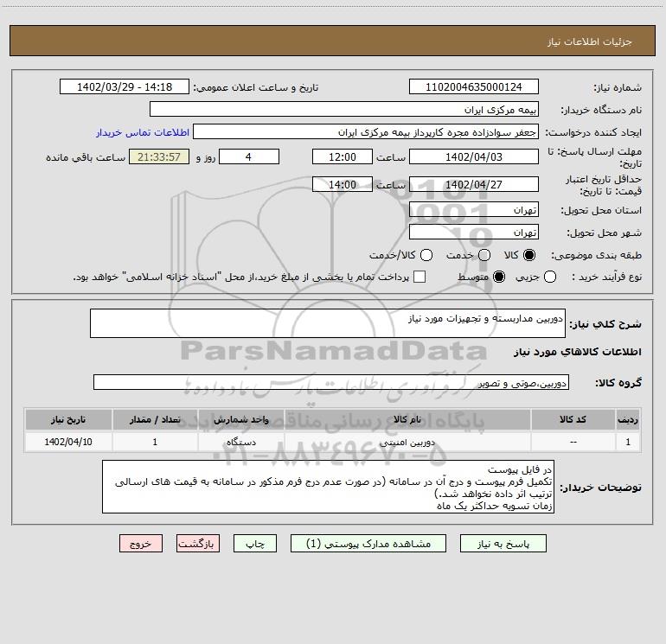Click the توضیحات خریدار text area
The image size is (666, 644).
329,487
